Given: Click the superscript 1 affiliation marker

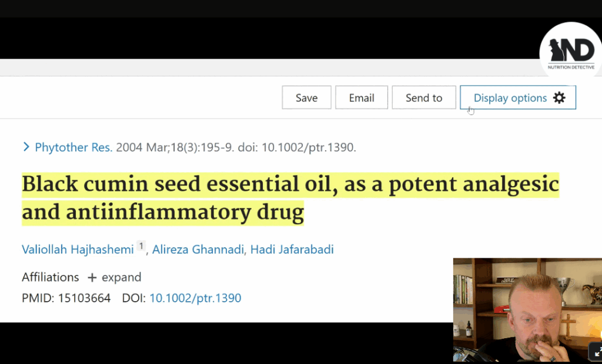Looking at the screenshot, I should [x=141, y=246].
